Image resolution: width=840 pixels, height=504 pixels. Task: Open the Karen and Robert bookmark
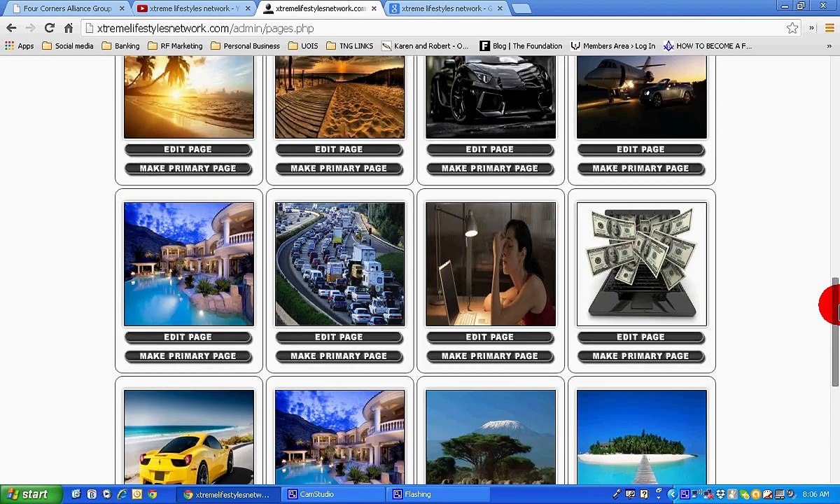tap(425, 46)
